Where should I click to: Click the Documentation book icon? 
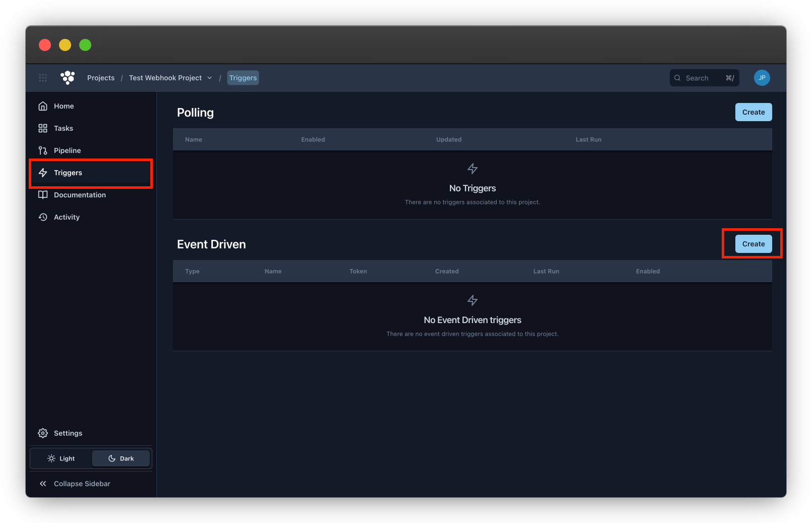[43, 195]
